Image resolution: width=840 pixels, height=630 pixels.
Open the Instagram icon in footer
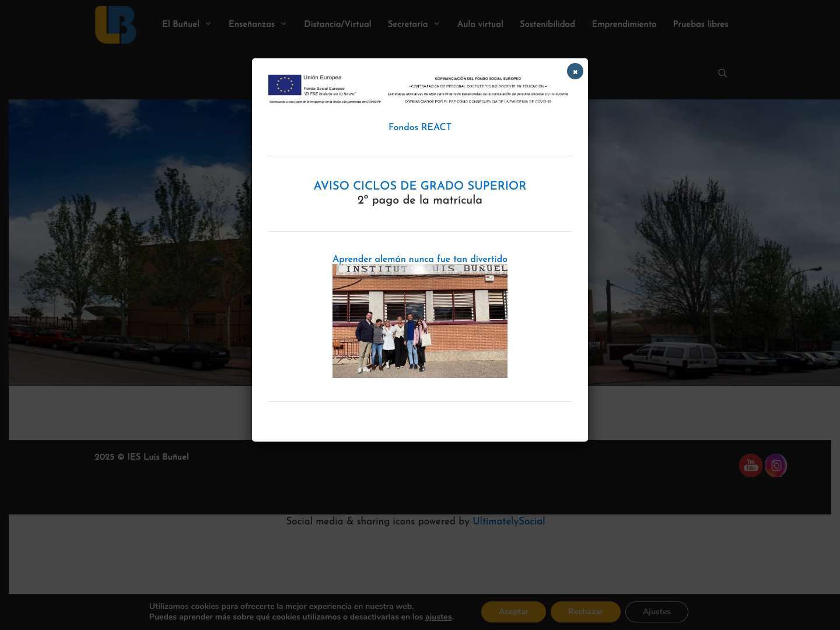pyautogui.click(x=776, y=466)
